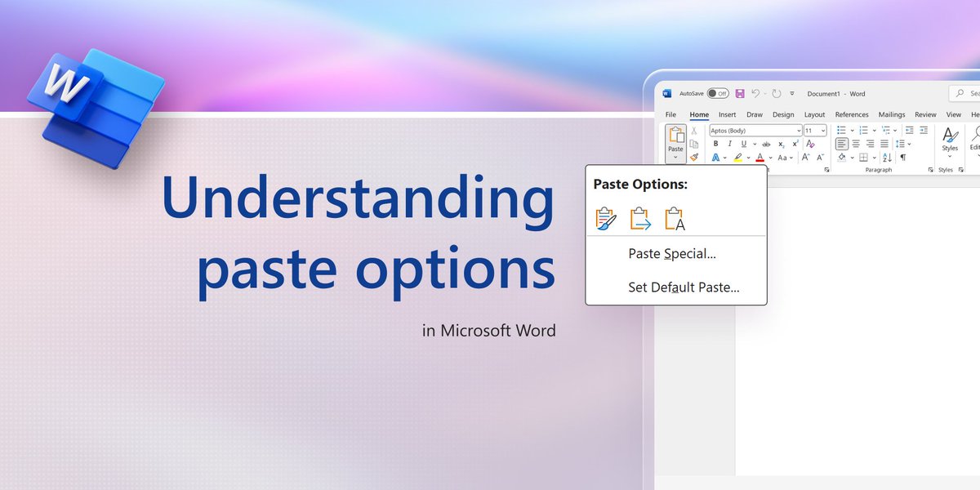
Task: Switch to the Design tab
Action: click(783, 115)
